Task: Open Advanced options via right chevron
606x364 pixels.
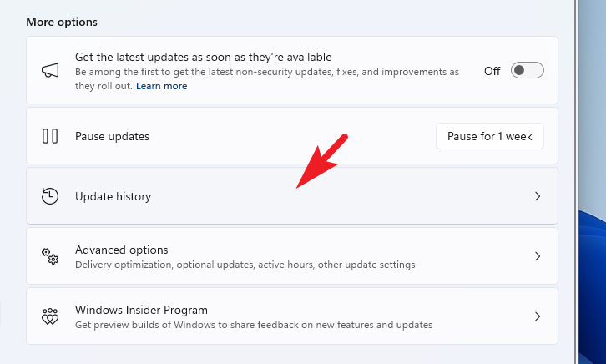Action: (538, 256)
